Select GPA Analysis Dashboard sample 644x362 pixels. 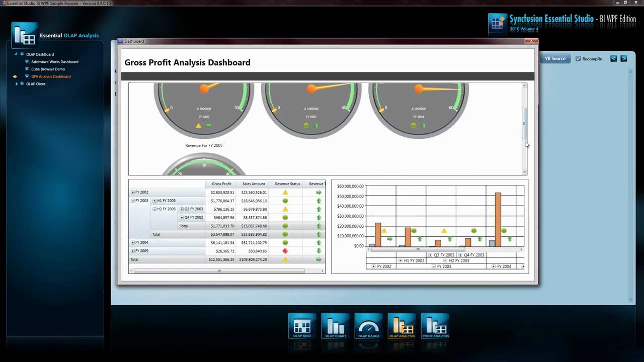pos(51,76)
